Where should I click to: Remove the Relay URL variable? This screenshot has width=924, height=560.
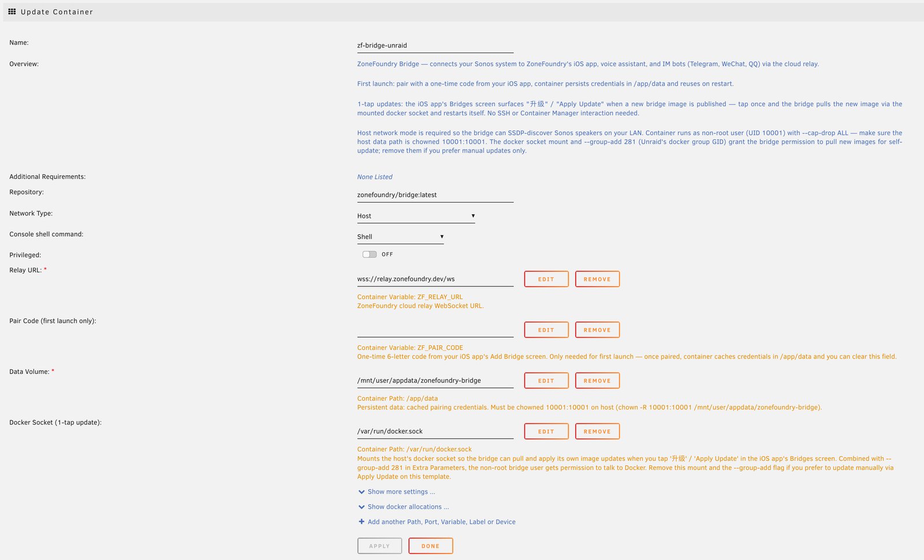click(597, 279)
